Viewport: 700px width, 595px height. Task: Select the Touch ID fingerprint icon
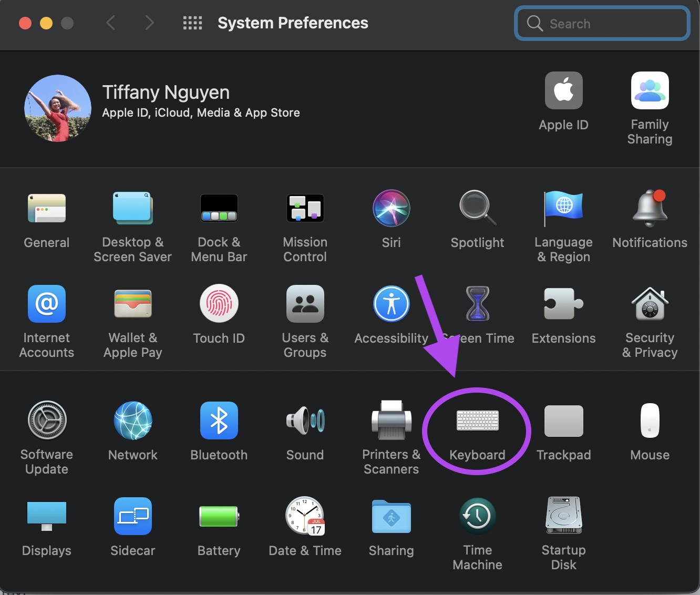click(219, 304)
